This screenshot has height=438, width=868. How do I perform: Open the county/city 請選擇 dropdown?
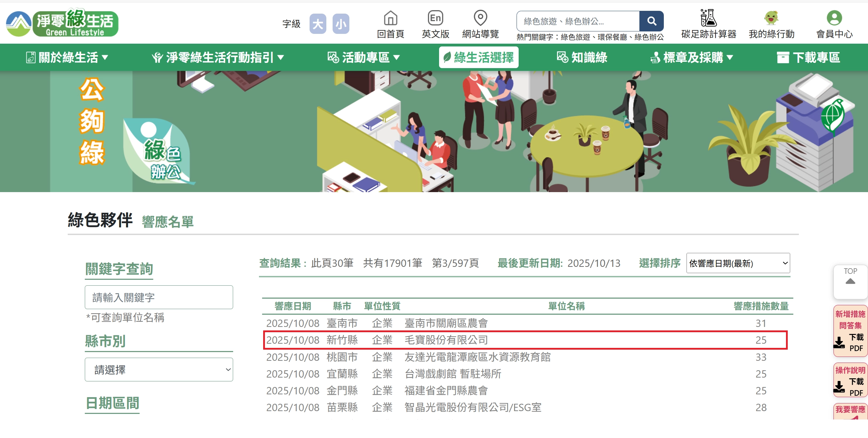coord(159,370)
